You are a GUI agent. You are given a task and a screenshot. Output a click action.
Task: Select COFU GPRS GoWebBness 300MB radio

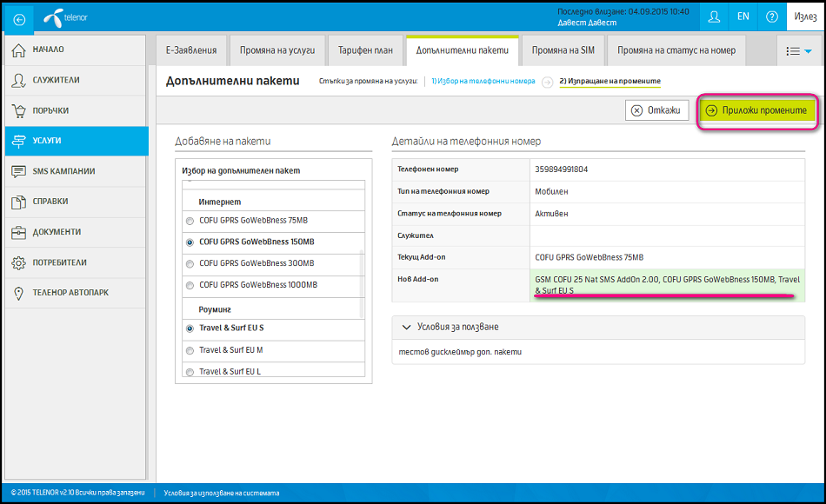(x=190, y=264)
